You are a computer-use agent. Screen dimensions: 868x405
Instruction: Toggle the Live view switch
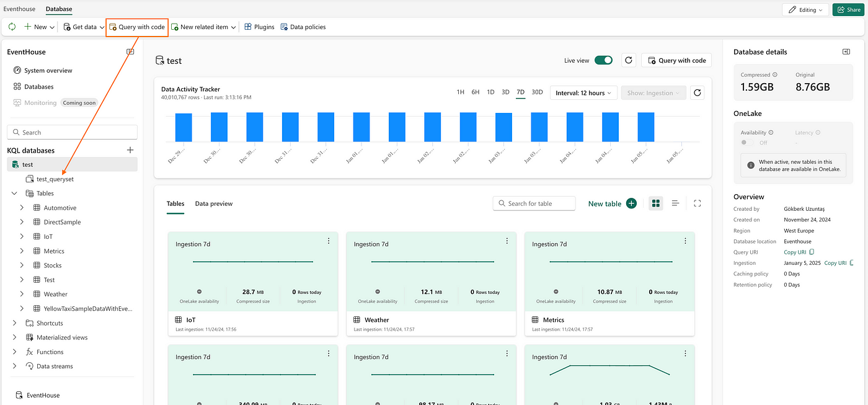(603, 60)
